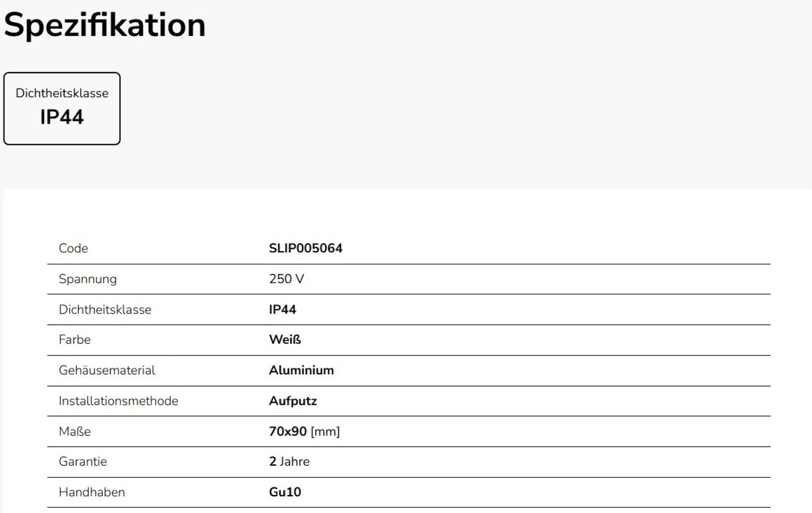The height and width of the screenshot is (513, 812).
Task: Select the Aluminium material value
Action: coord(301,370)
